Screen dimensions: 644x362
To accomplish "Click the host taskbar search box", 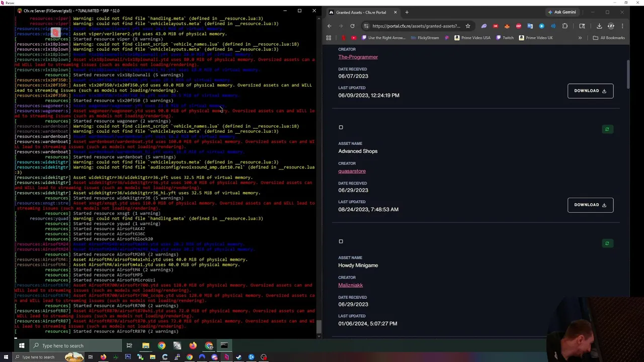I will coord(49,357).
